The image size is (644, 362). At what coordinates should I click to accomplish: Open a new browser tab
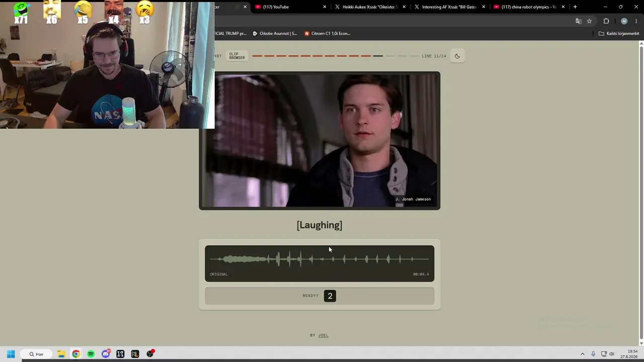pyautogui.click(x=575, y=7)
